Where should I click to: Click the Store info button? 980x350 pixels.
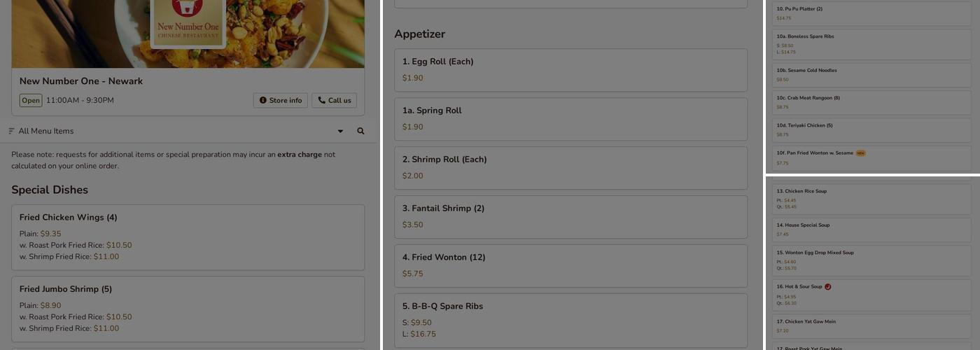(281, 101)
